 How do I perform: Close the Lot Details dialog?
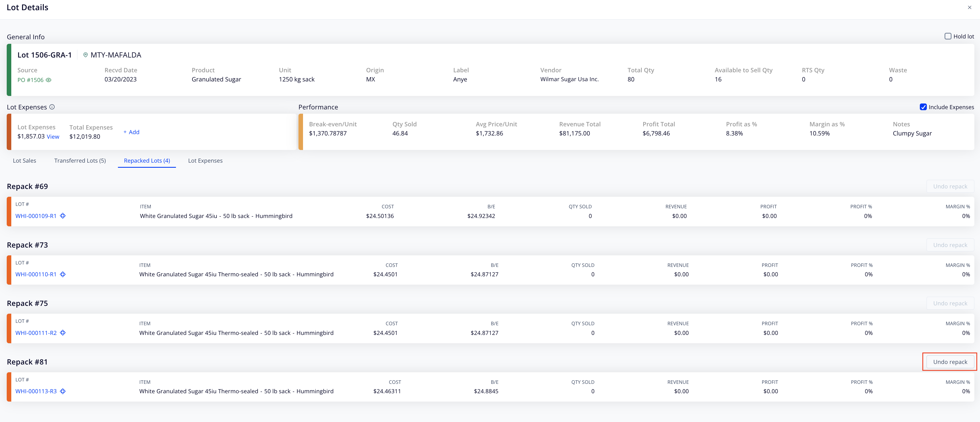(969, 7)
